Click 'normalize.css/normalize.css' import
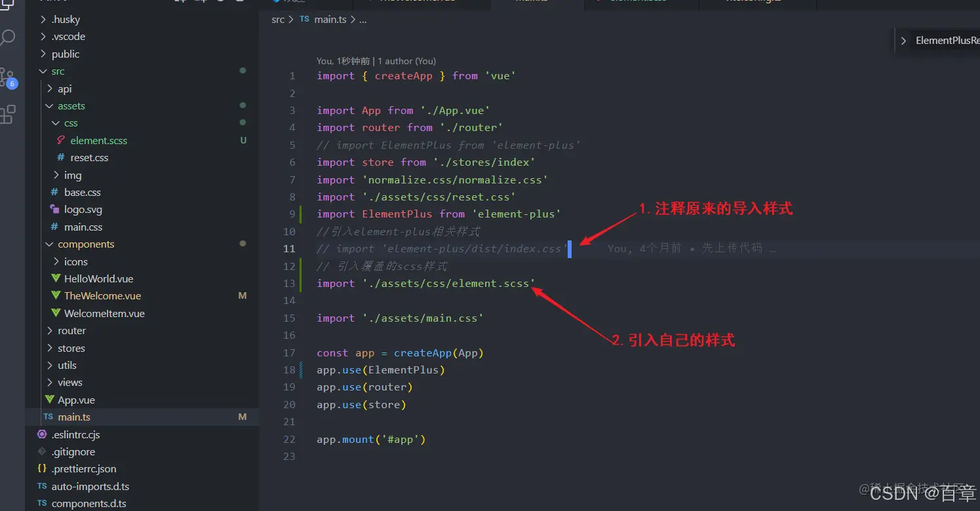This screenshot has height=511, width=980. pyautogui.click(x=455, y=180)
